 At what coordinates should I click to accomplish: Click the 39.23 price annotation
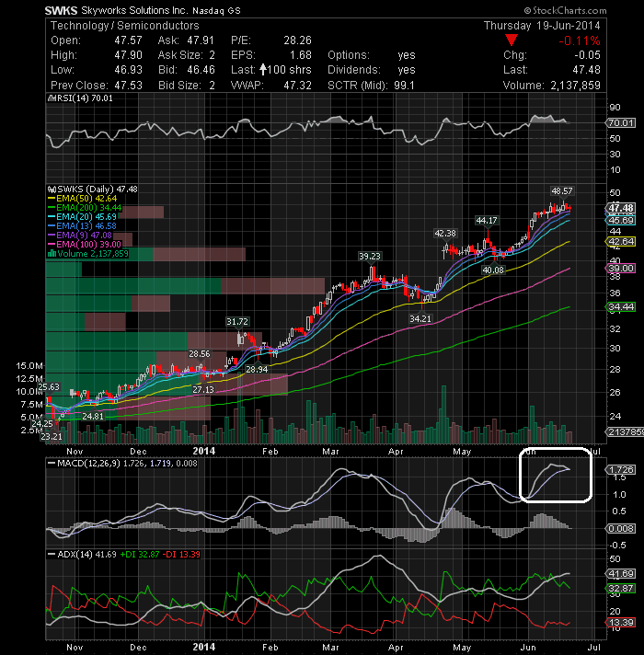[x=370, y=256]
